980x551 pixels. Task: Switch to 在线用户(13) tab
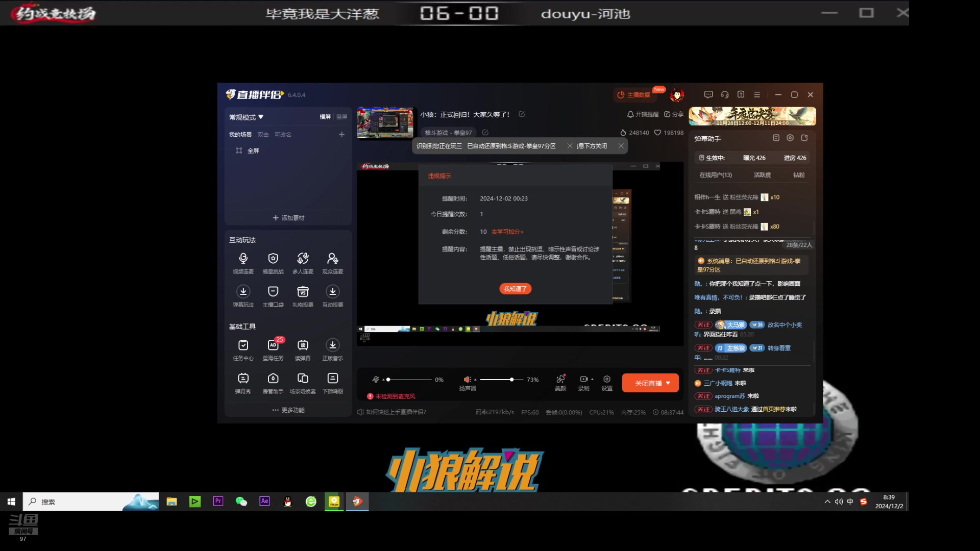tap(716, 175)
